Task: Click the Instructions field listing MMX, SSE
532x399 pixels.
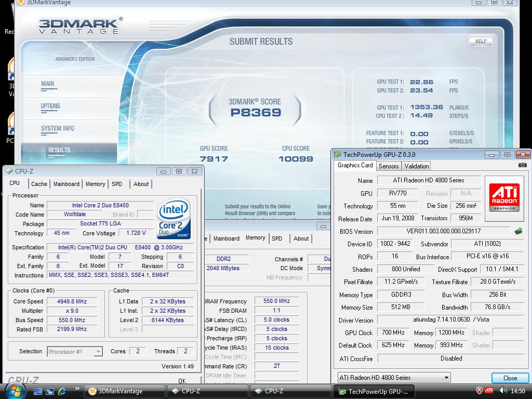Action: (x=121, y=275)
